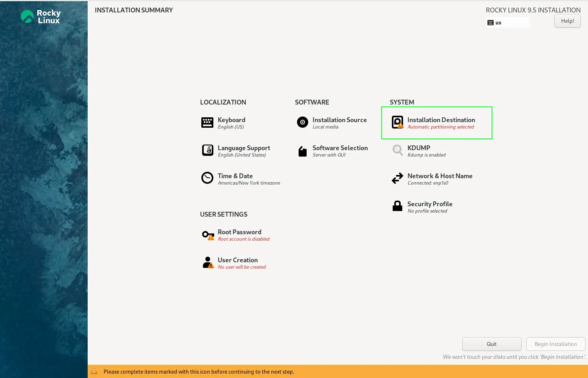Open Language Support settings
Viewport: 588px width, 378px height.
(x=244, y=148)
